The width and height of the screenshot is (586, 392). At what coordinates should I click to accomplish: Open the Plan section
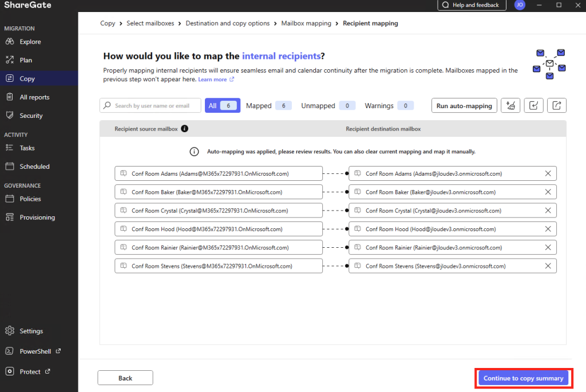[26, 60]
